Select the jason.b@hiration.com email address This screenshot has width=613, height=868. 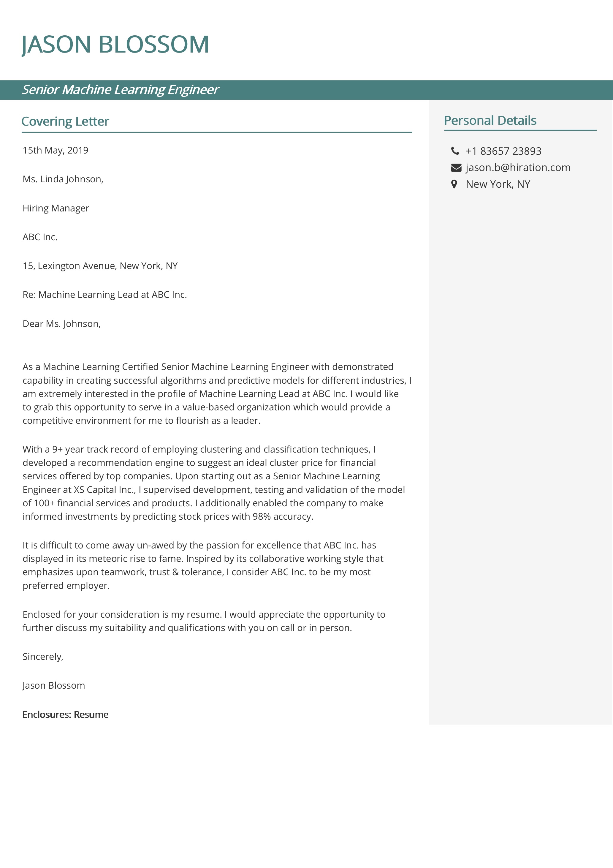[518, 167]
